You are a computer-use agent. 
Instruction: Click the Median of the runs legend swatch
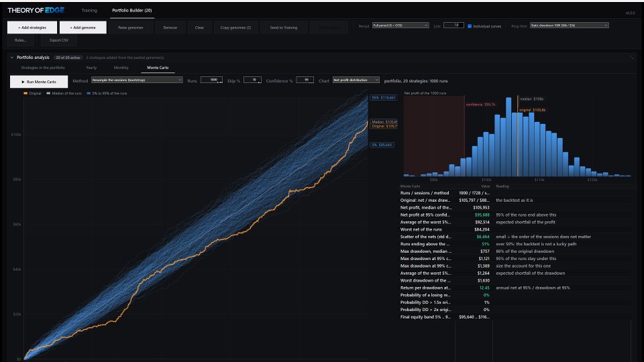(x=48, y=94)
